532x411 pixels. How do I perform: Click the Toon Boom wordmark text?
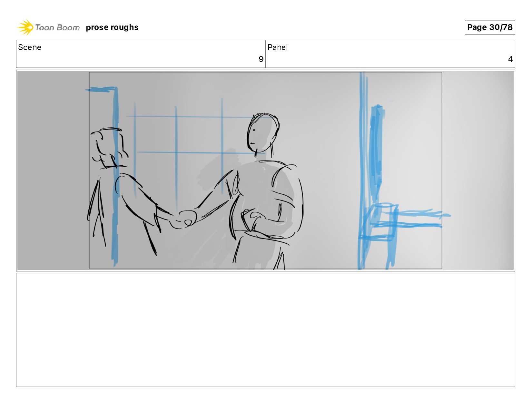tap(57, 27)
